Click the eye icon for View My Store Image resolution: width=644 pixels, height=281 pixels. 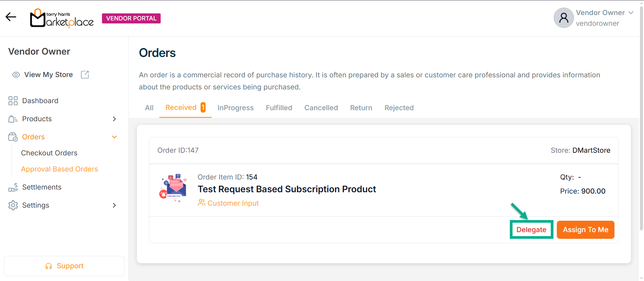16,75
